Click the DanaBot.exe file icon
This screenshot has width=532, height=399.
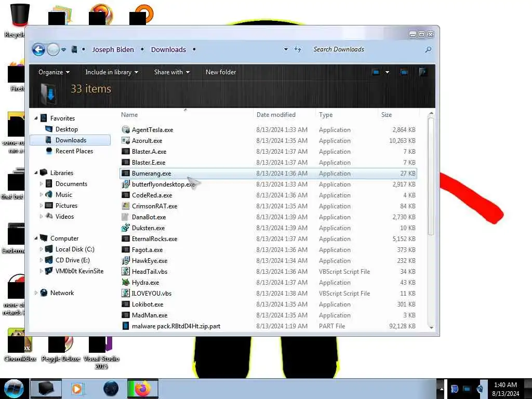[126, 217]
